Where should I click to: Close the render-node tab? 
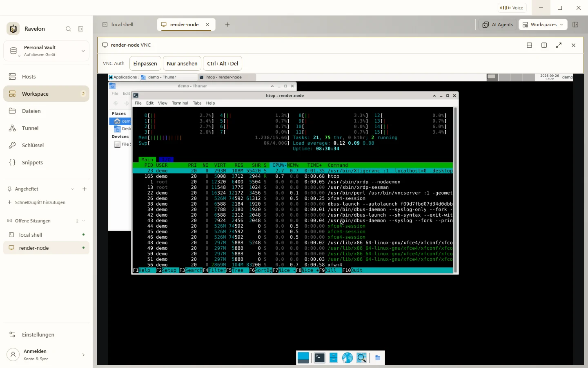point(207,25)
